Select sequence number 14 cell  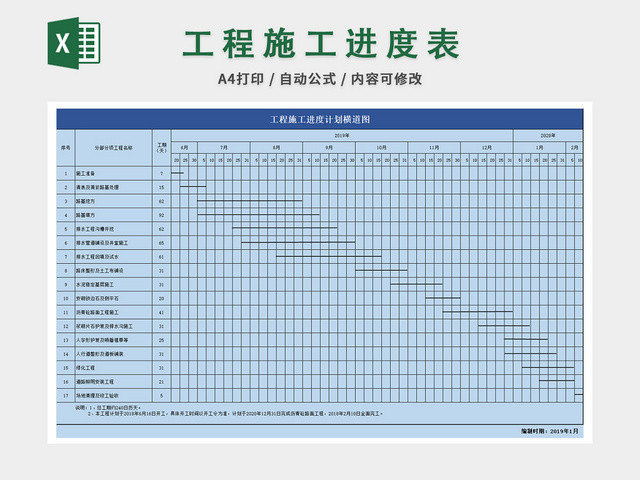click(x=66, y=354)
